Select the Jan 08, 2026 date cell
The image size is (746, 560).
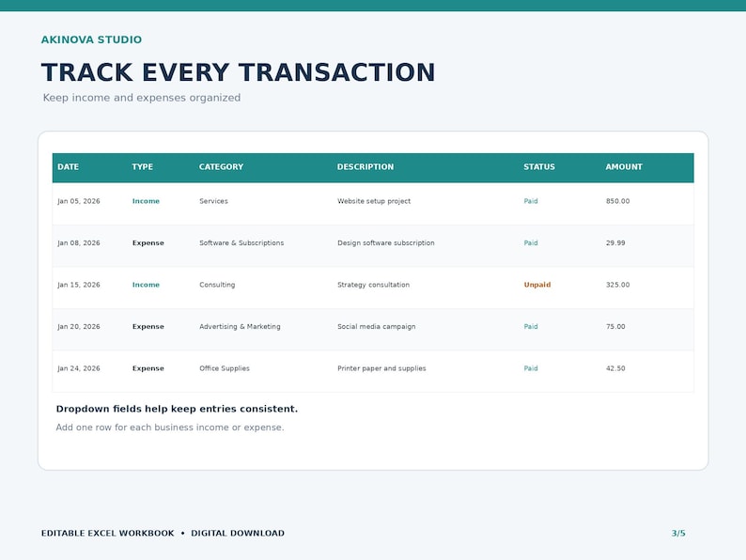(79, 243)
